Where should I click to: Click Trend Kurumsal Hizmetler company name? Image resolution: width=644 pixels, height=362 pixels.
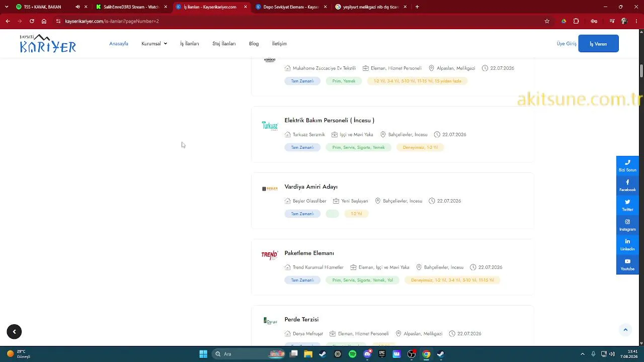(318, 267)
